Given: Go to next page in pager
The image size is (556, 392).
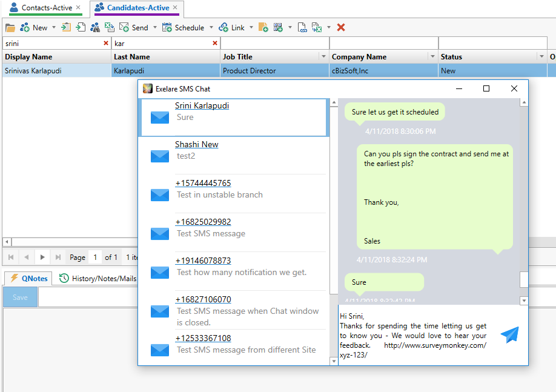Looking at the screenshot, I should pos(42,257).
